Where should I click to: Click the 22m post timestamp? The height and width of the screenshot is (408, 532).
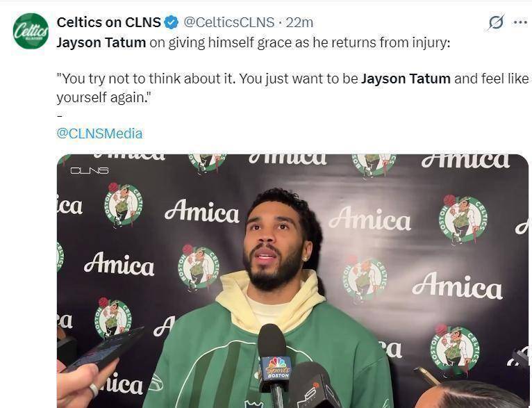coord(299,22)
